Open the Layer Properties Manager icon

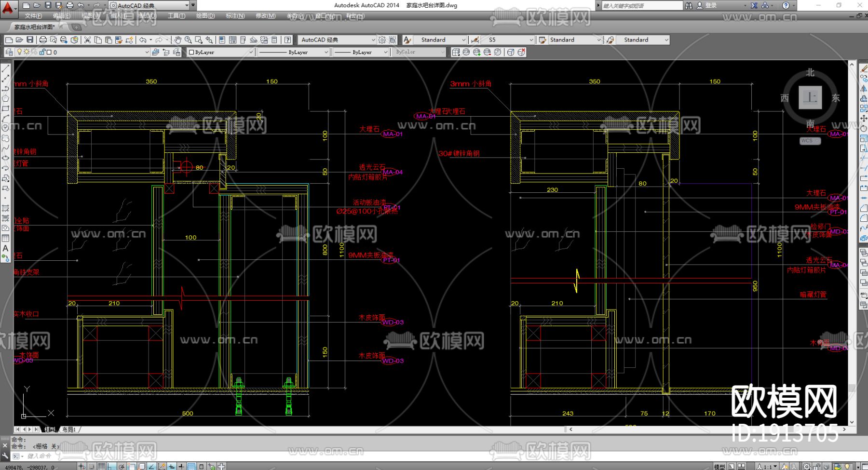(9, 52)
